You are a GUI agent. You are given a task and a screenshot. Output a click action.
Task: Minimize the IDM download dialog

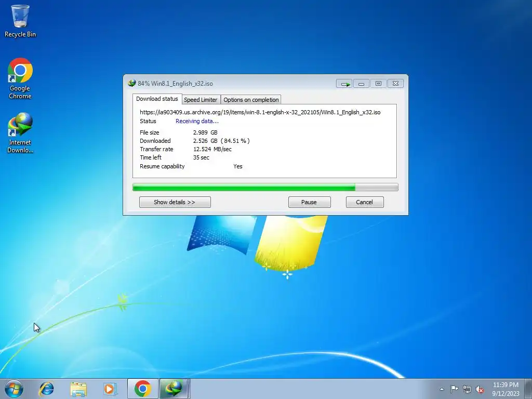tap(362, 84)
